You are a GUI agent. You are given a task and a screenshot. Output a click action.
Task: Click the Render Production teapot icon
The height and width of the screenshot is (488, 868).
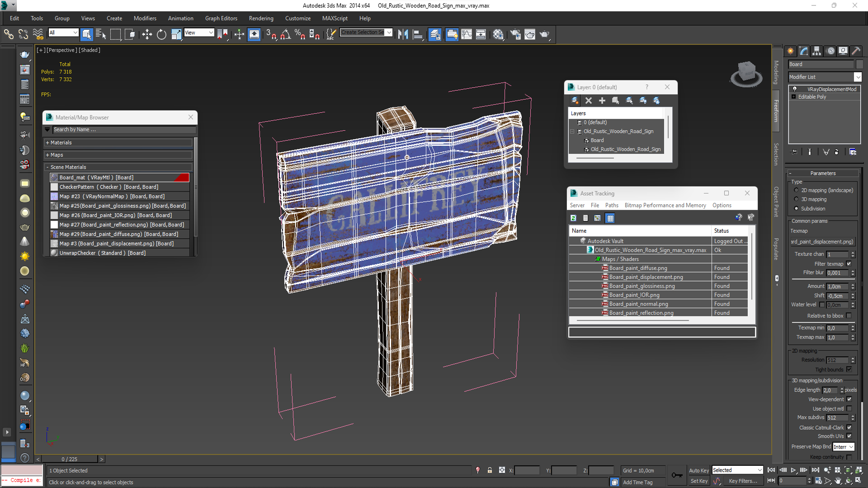(x=545, y=34)
